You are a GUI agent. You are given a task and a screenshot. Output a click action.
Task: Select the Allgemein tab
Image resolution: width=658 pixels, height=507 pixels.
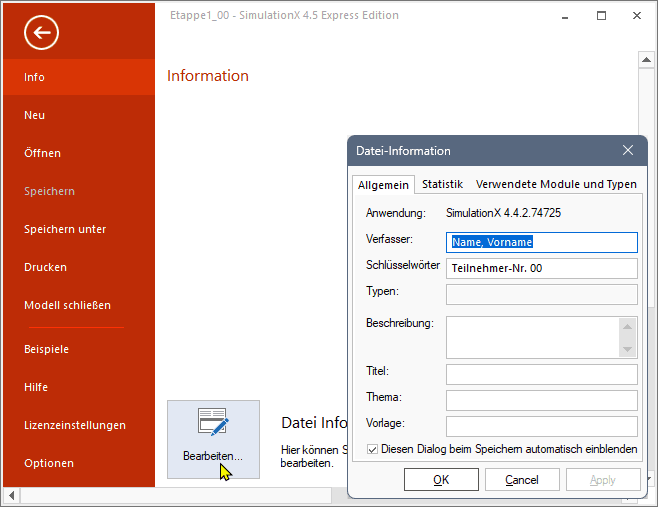[383, 185]
